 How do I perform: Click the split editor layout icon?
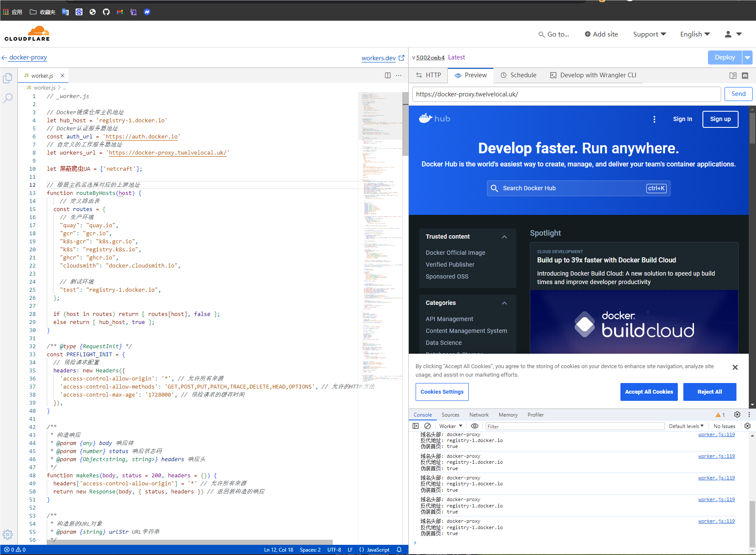point(388,75)
